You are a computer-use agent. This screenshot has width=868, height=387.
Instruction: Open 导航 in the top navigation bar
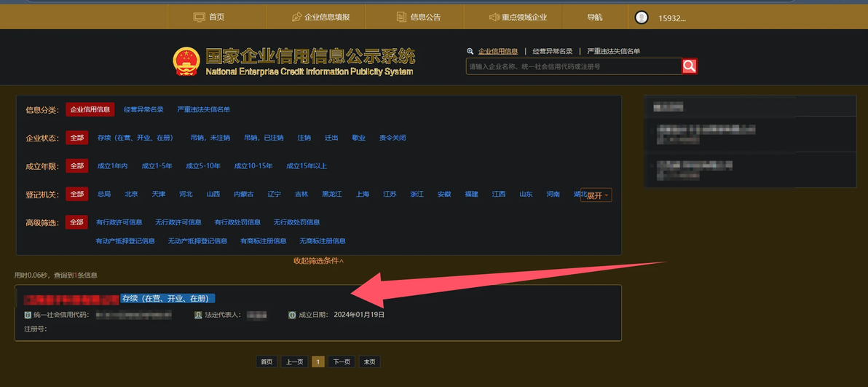(x=595, y=17)
